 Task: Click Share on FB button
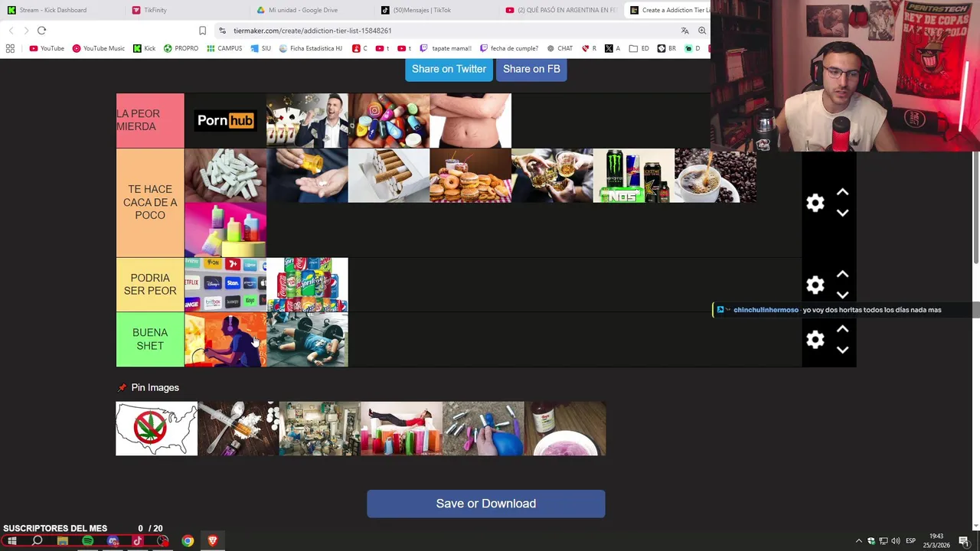point(531,69)
